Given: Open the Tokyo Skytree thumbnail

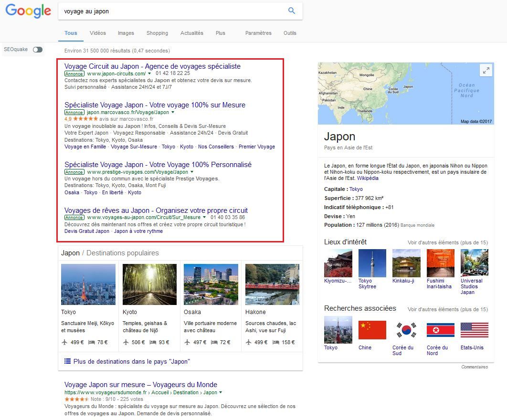Looking at the screenshot, I should 372,263.
